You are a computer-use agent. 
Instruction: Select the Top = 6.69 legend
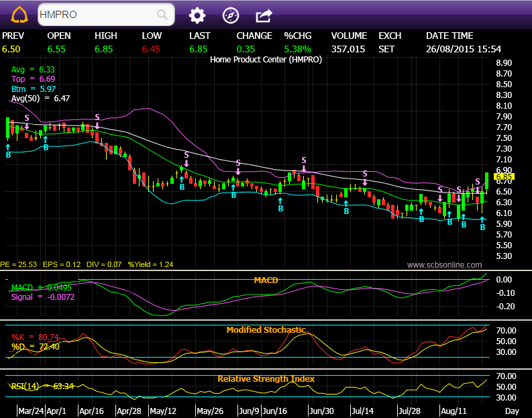[33, 79]
